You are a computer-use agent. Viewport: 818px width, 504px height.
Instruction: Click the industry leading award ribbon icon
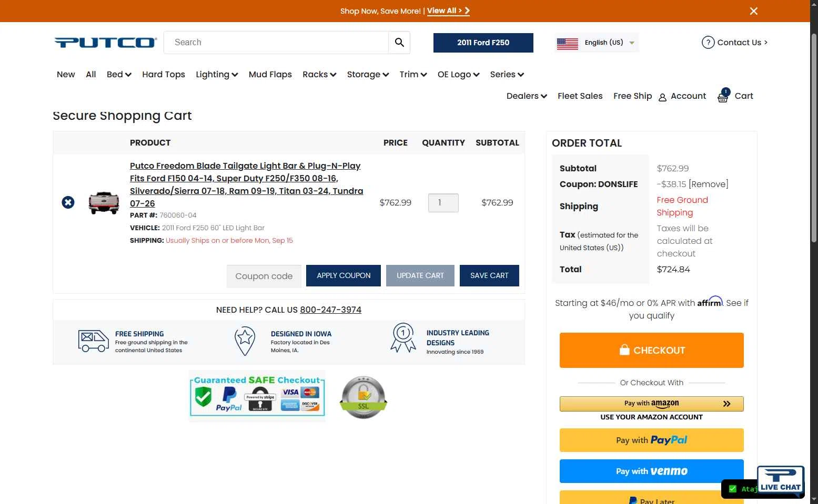pyautogui.click(x=403, y=338)
